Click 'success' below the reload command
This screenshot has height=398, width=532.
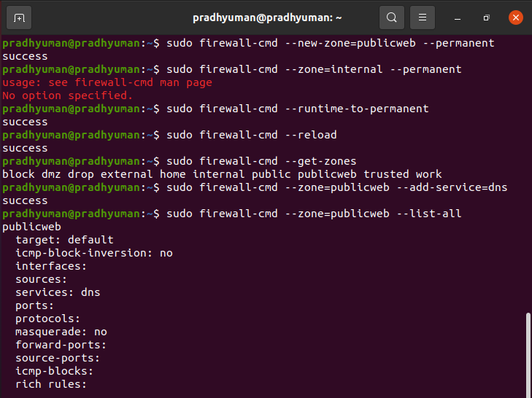25,148
